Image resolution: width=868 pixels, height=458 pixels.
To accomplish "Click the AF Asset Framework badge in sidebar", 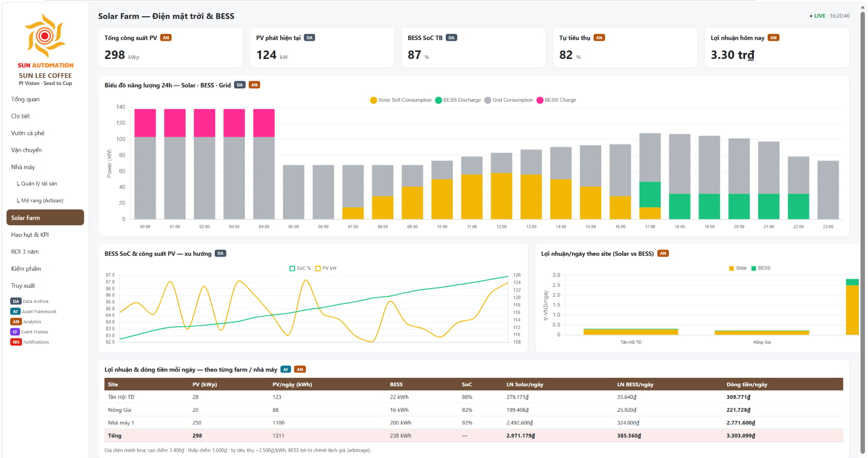I will [x=15, y=312].
